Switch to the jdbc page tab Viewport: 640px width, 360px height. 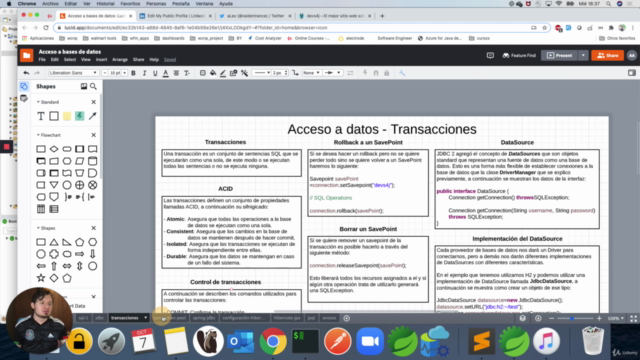pyautogui.click(x=99, y=318)
